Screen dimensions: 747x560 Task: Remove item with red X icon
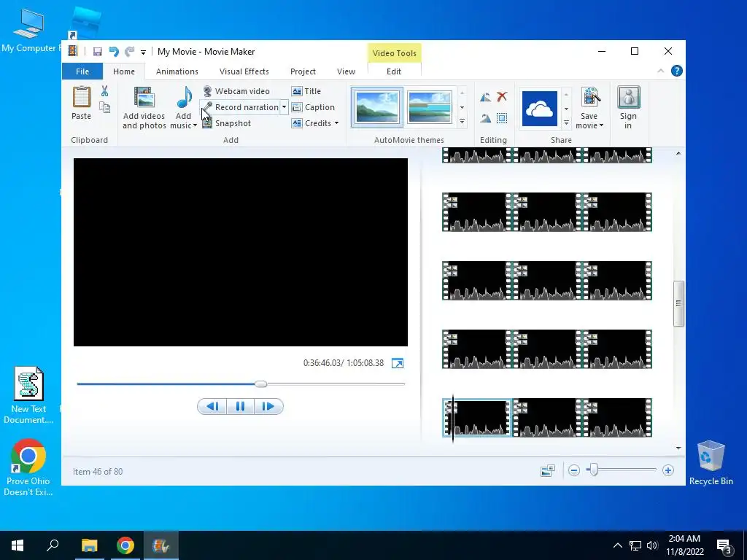pyautogui.click(x=502, y=97)
